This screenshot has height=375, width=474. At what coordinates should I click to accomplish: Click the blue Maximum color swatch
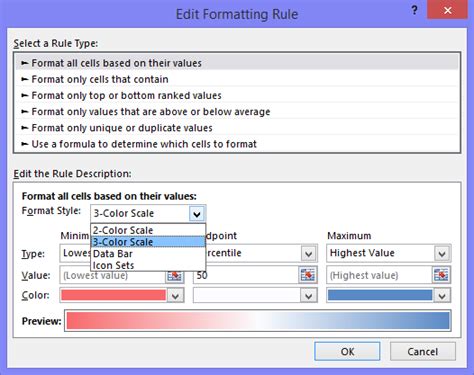(380, 295)
